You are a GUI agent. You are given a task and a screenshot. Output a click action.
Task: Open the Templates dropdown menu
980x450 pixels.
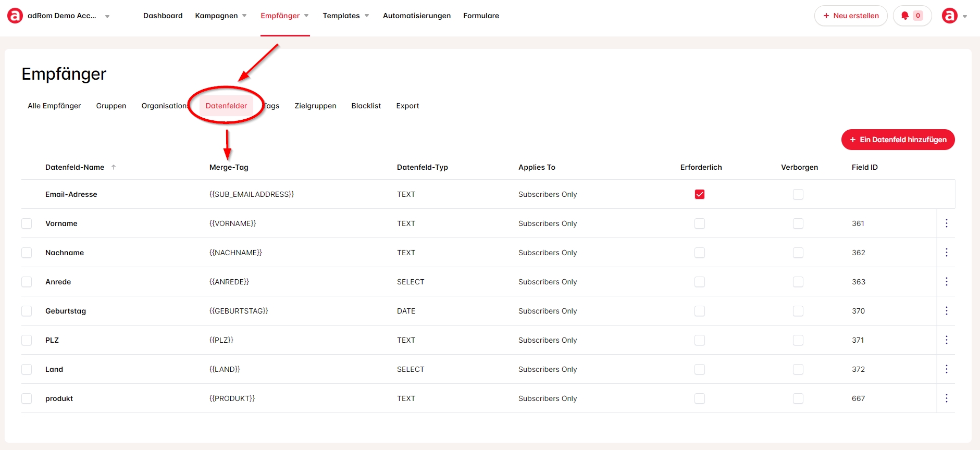pyautogui.click(x=346, y=16)
